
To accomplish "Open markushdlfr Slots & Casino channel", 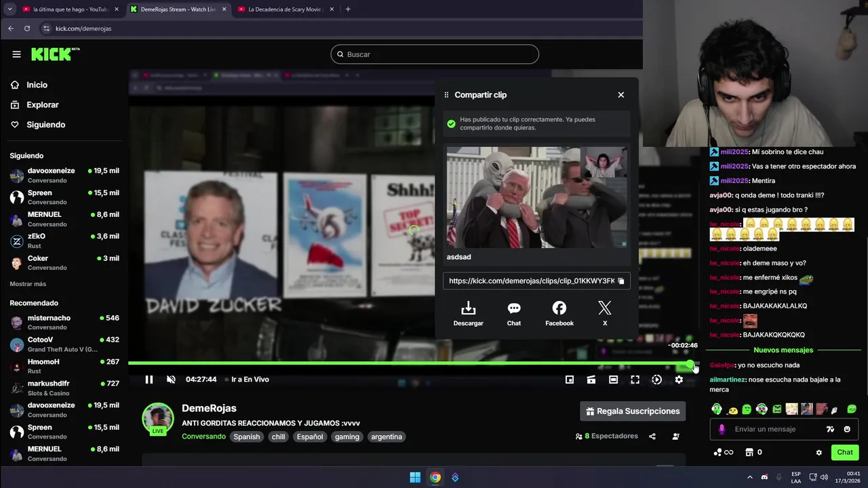I will click(64, 388).
